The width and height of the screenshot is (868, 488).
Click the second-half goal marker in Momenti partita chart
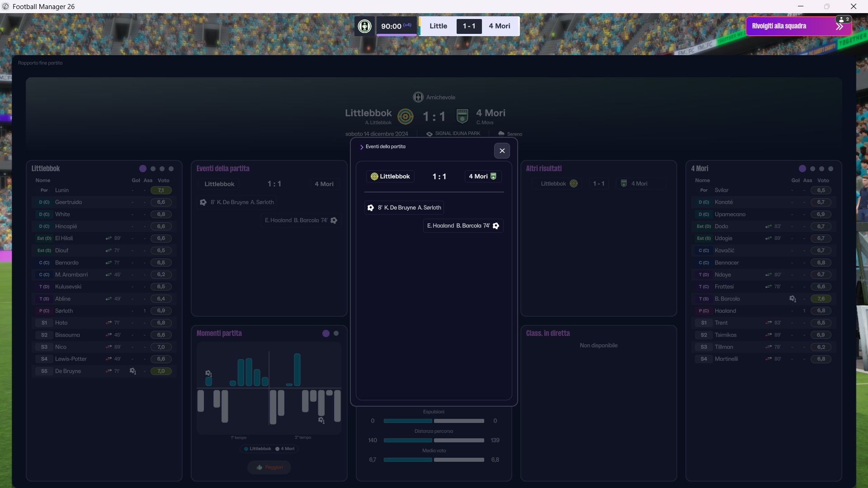click(321, 421)
